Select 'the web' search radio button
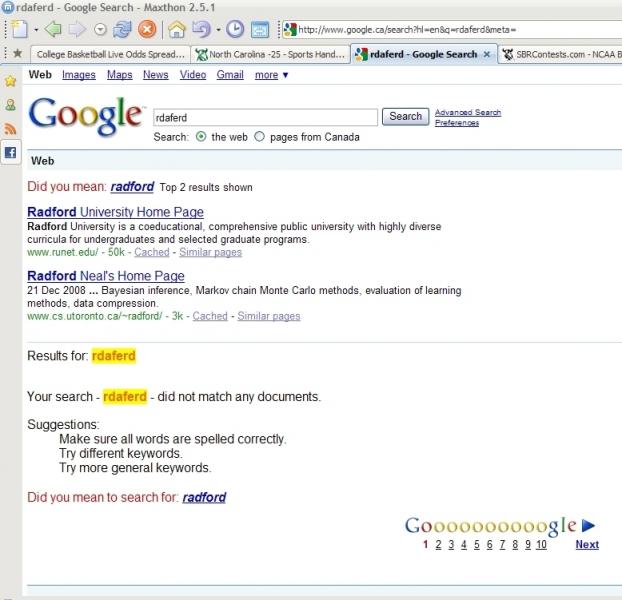 point(201,136)
